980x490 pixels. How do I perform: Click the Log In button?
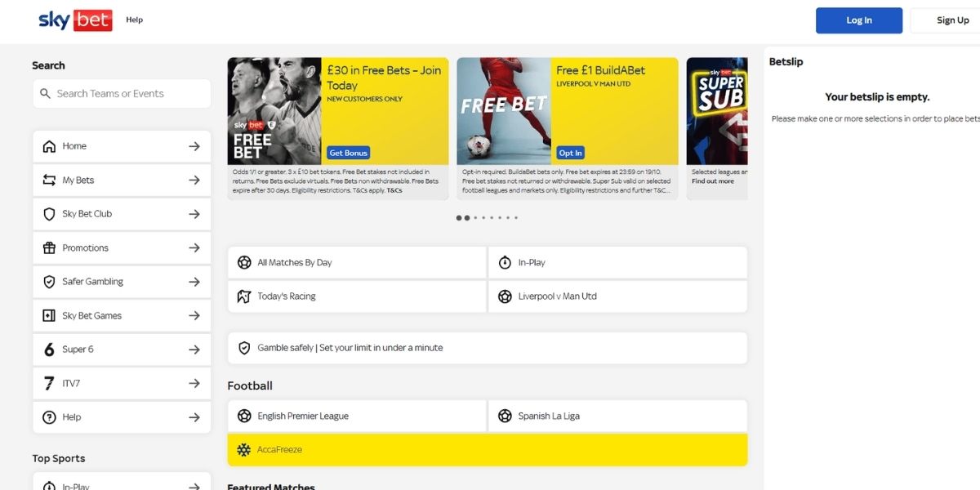coord(858,20)
